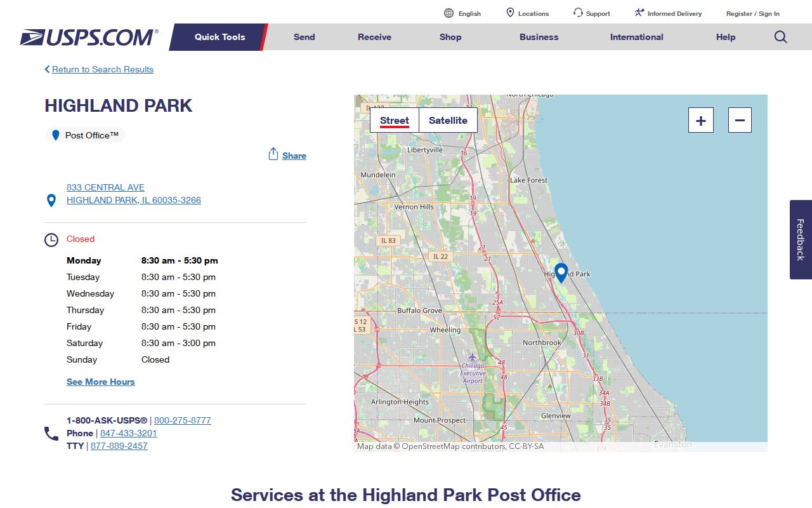This screenshot has width=812, height=508.
Task: Click the Locations pin icon
Action: coord(510,13)
